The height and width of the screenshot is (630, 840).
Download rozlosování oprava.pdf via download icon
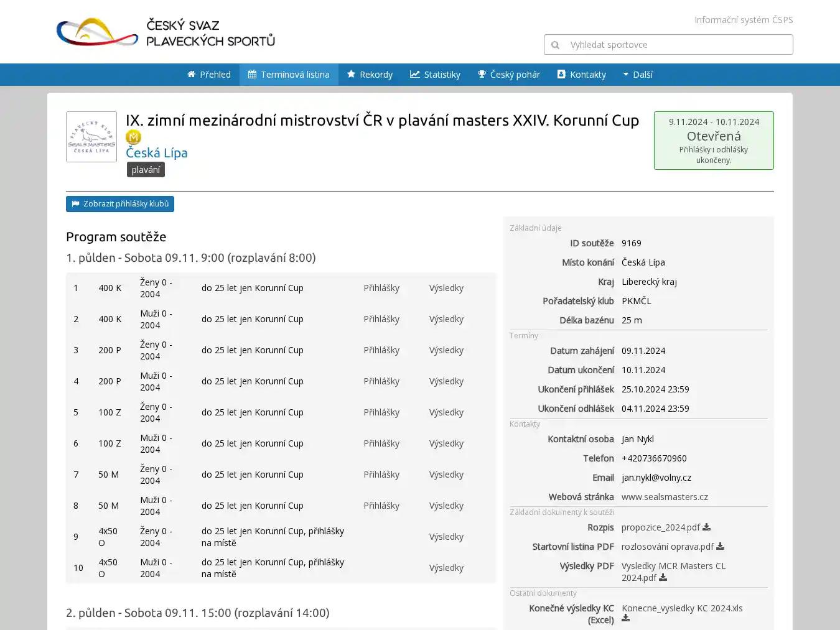(720, 546)
